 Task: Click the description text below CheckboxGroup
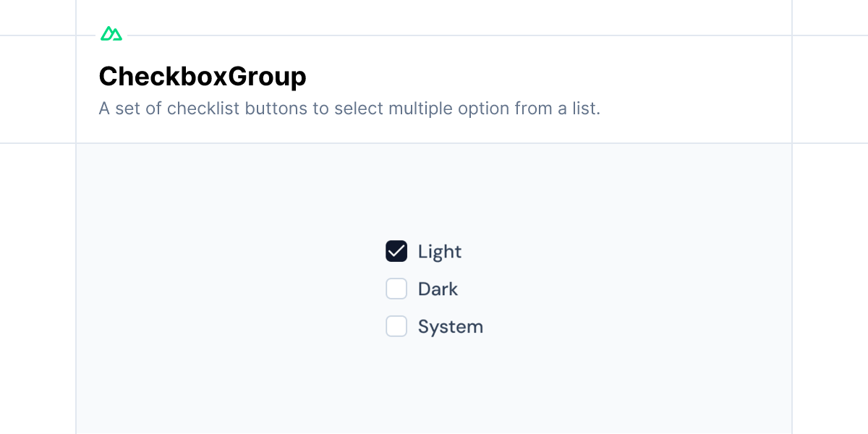[349, 109]
